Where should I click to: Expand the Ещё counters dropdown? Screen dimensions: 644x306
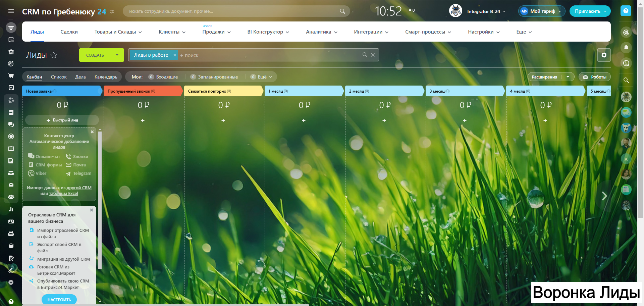(x=262, y=77)
